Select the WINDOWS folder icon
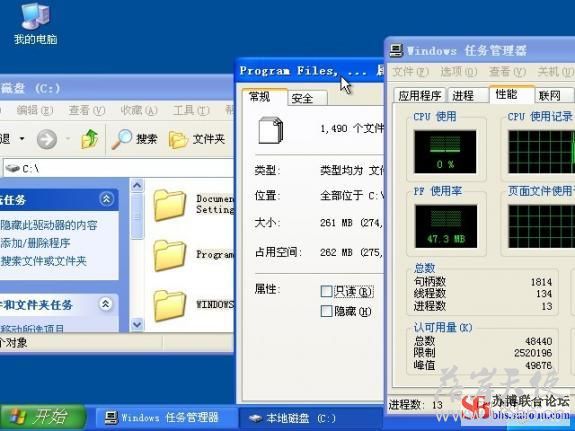Viewport: 575px width, 431px height. 169,306
